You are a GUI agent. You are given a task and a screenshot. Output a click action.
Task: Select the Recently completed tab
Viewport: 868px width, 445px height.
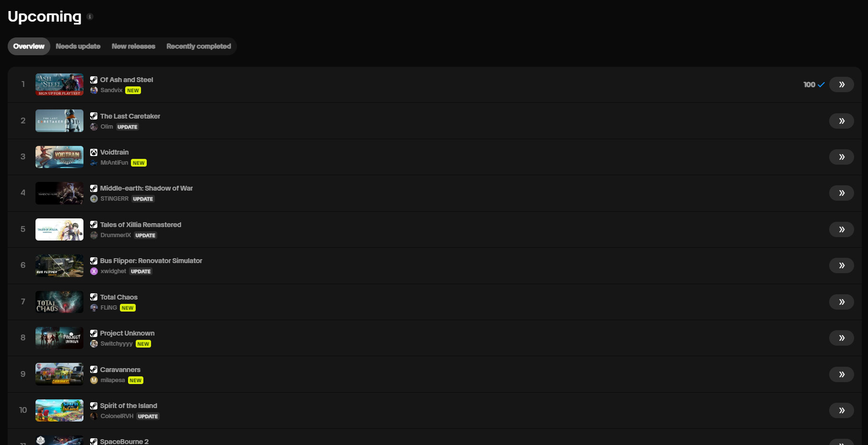[199, 46]
